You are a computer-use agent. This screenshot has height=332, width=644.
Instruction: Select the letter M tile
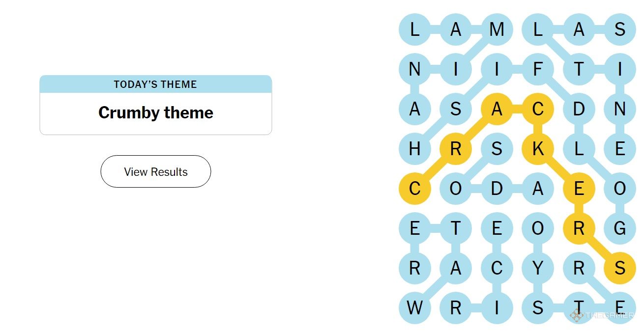coord(497,29)
